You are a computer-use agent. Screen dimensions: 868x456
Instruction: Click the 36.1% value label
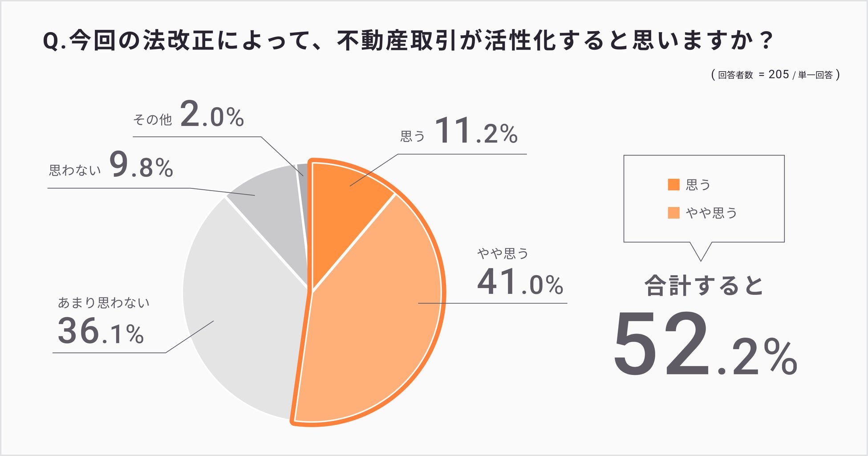pyautogui.click(x=101, y=332)
